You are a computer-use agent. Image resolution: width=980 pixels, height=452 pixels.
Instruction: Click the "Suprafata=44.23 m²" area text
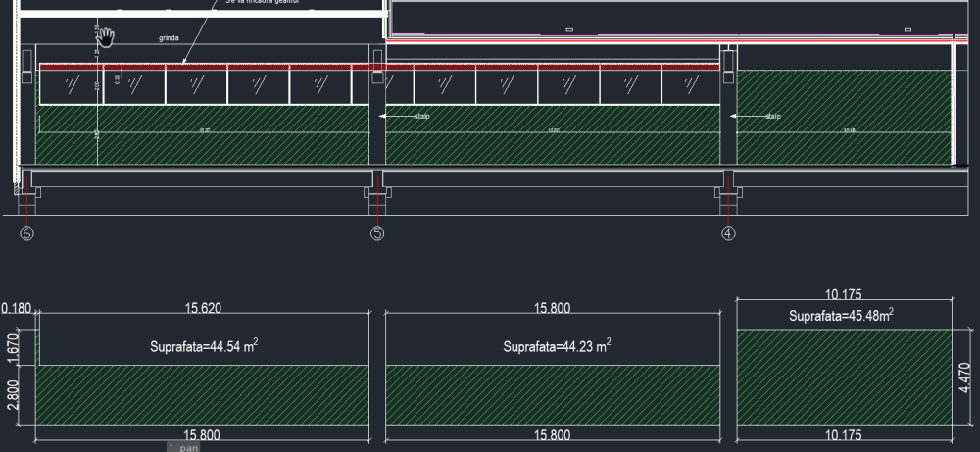[x=557, y=346]
